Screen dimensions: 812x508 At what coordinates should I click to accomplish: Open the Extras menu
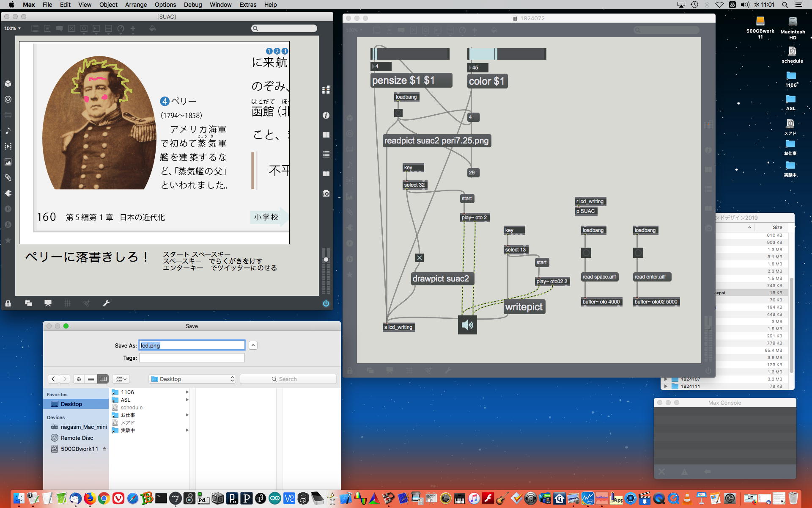[x=247, y=5]
